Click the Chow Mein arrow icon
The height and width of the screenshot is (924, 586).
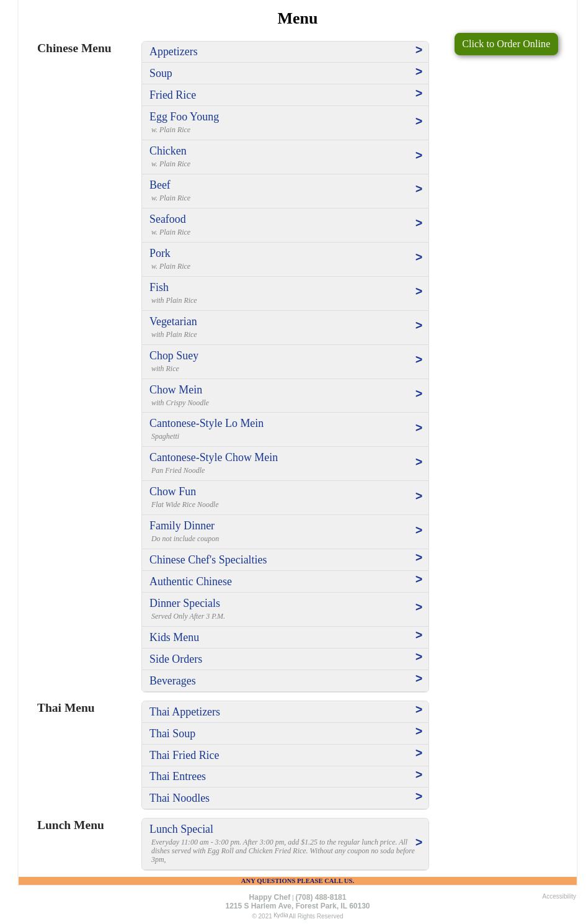tap(419, 394)
